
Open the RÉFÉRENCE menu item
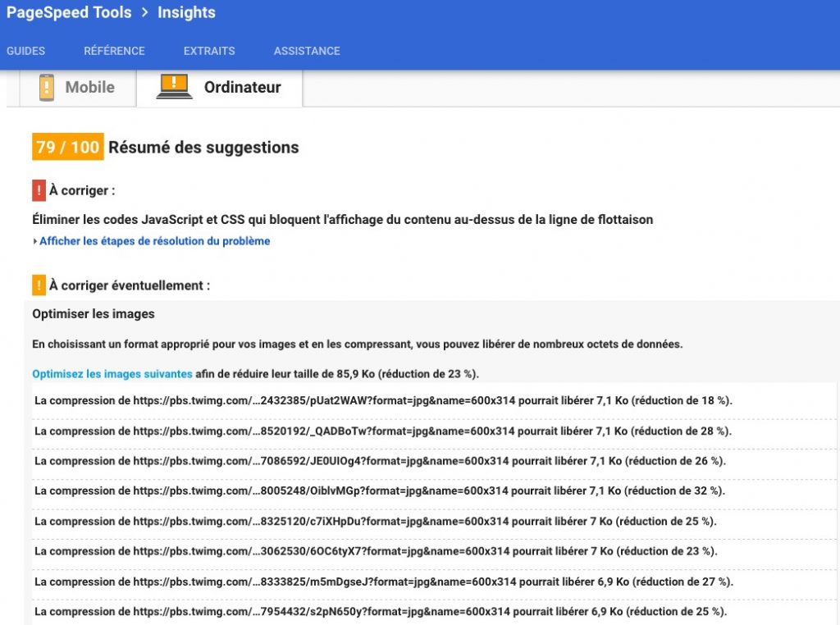pyautogui.click(x=114, y=51)
